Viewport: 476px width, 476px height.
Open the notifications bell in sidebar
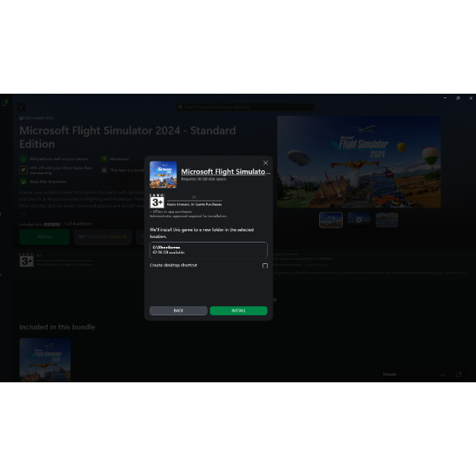click(x=4, y=102)
